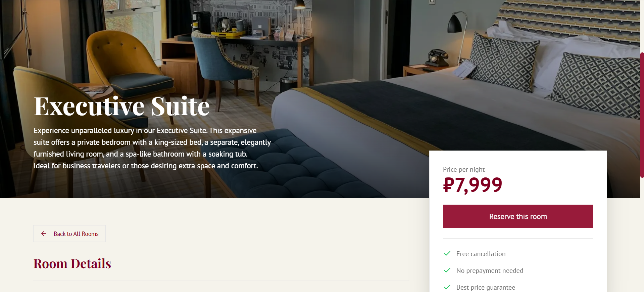Click the Executive Suite description paragraph

[152, 148]
